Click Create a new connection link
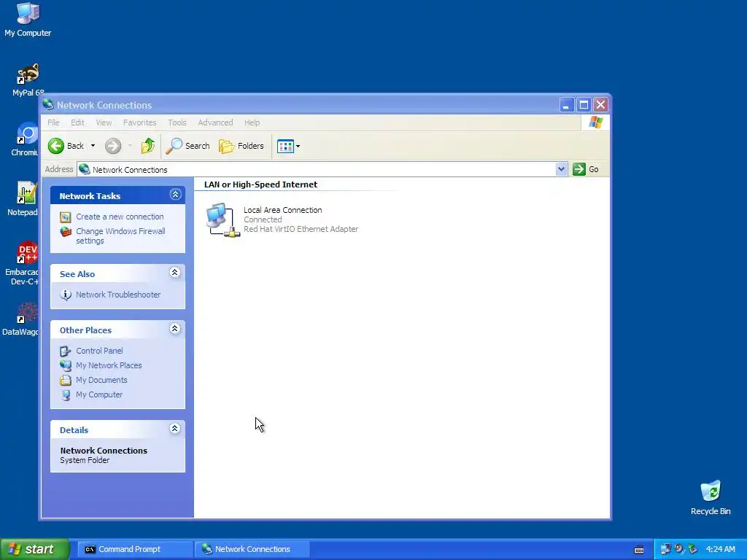The image size is (747, 560). click(120, 217)
